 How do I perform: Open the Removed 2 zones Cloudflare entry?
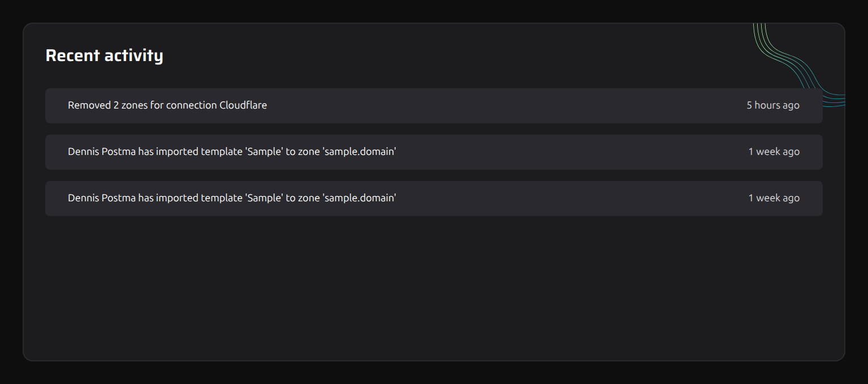(434, 106)
